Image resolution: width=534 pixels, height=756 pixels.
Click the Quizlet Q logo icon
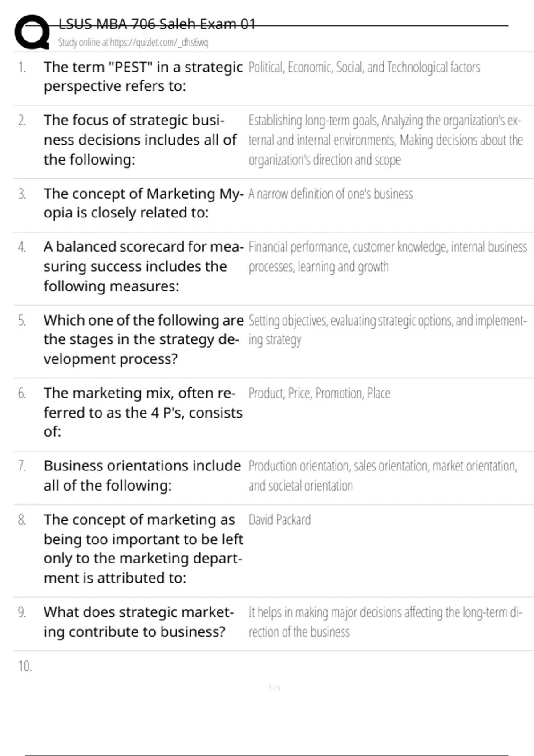pos(32,32)
